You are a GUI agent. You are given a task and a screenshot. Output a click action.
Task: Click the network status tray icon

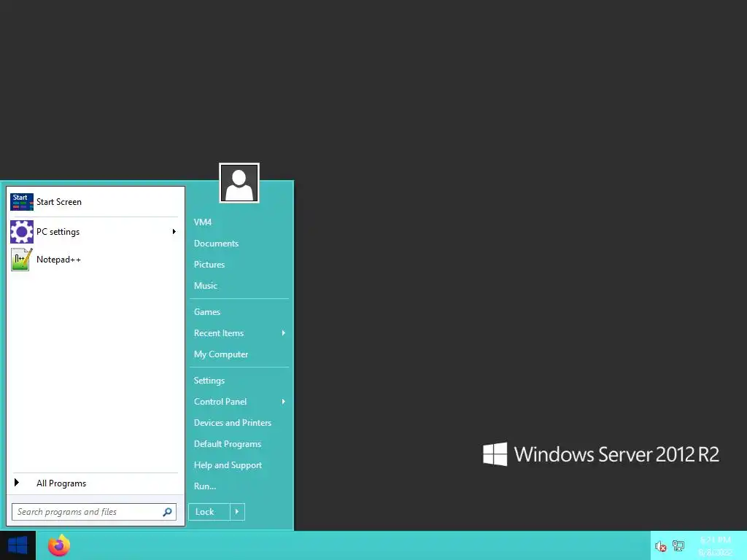[678, 545]
